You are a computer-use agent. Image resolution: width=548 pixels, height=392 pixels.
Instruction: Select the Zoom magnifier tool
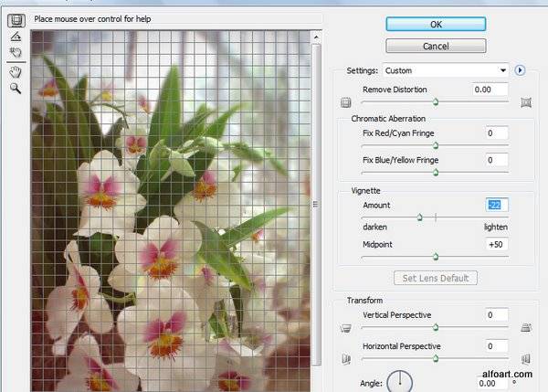pos(16,88)
